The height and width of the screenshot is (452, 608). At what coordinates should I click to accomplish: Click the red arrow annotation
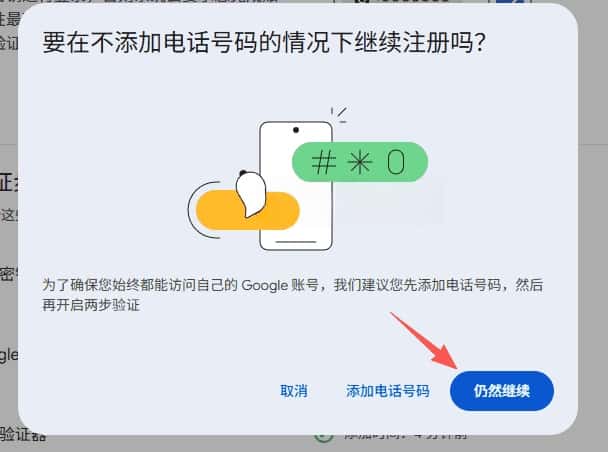point(424,340)
